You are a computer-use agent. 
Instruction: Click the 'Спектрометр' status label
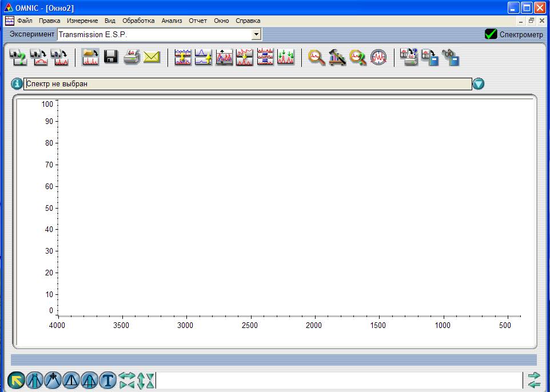[521, 34]
